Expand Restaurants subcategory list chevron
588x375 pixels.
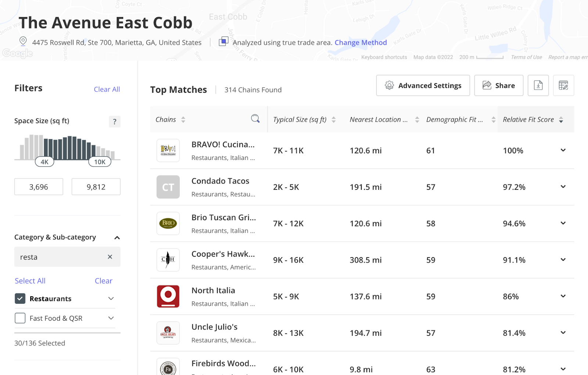(111, 299)
